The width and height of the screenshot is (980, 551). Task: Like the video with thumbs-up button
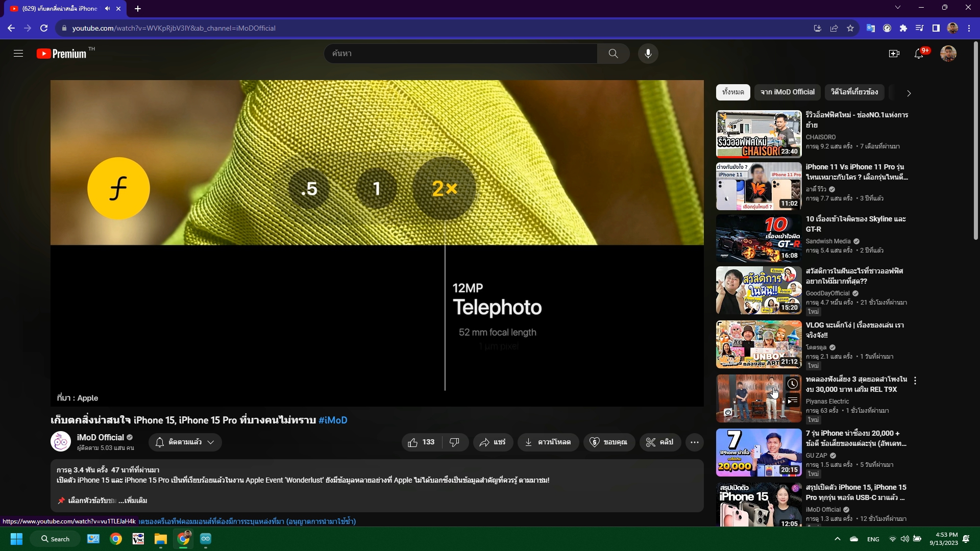[422, 442]
